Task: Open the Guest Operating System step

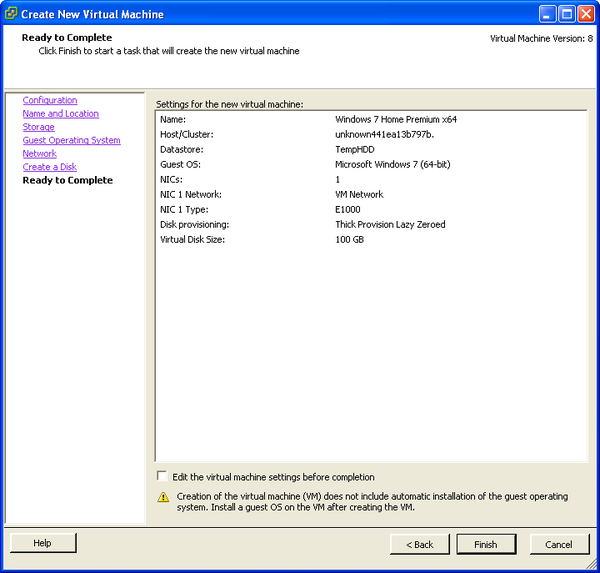Action: point(72,141)
